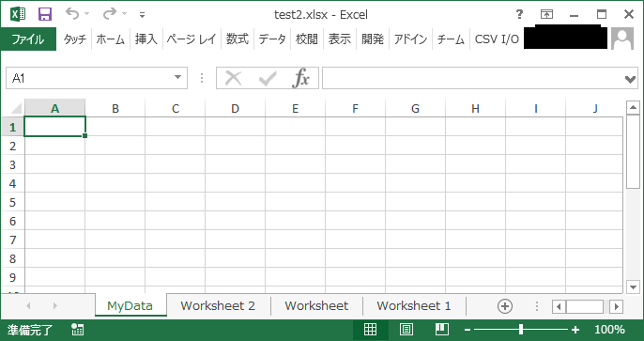
Task: Open the redo history dropdown arrow
Action: coord(124,14)
